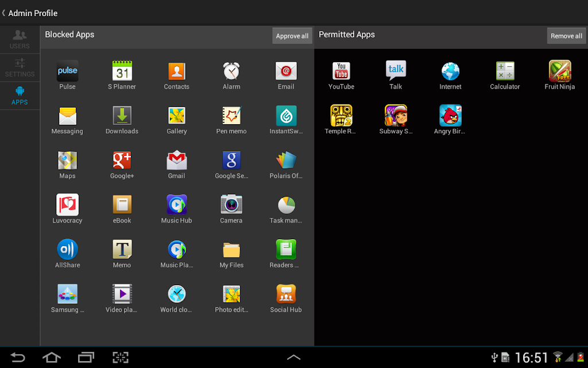This screenshot has height=368, width=588.
Task: Tap the AllShare app icon
Action: 68,250
